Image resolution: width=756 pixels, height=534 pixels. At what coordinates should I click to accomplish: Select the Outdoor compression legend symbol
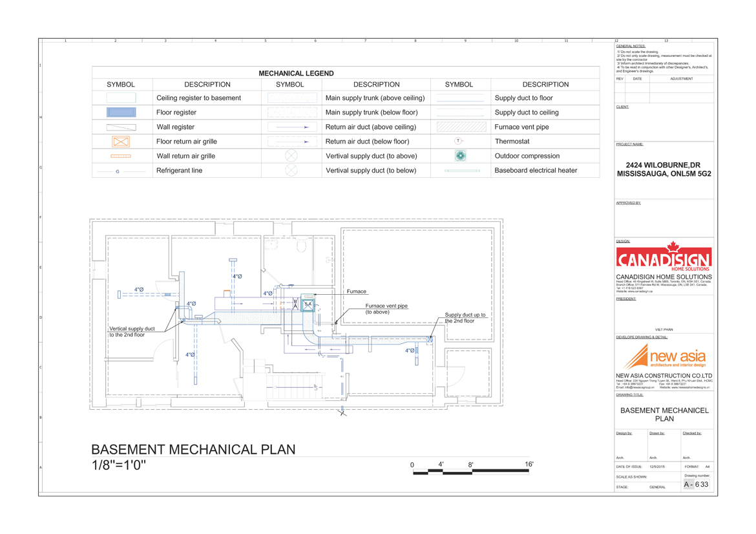coord(459,156)
